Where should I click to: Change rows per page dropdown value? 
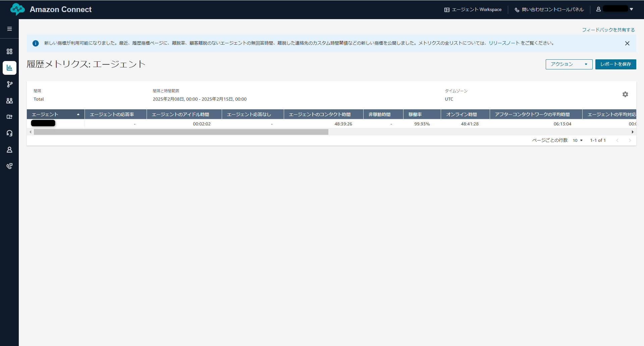577,140
